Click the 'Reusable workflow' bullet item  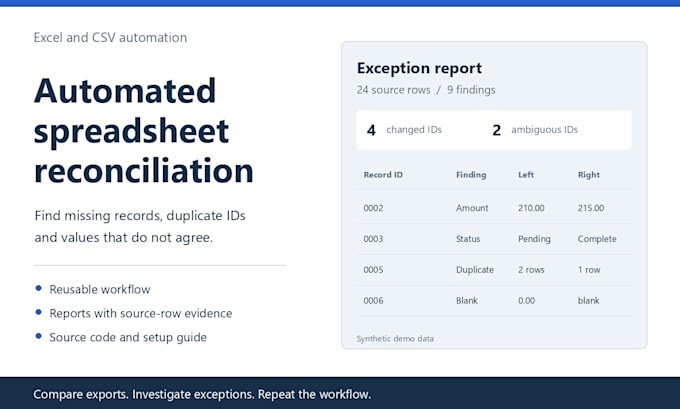(x=100, y=289)
